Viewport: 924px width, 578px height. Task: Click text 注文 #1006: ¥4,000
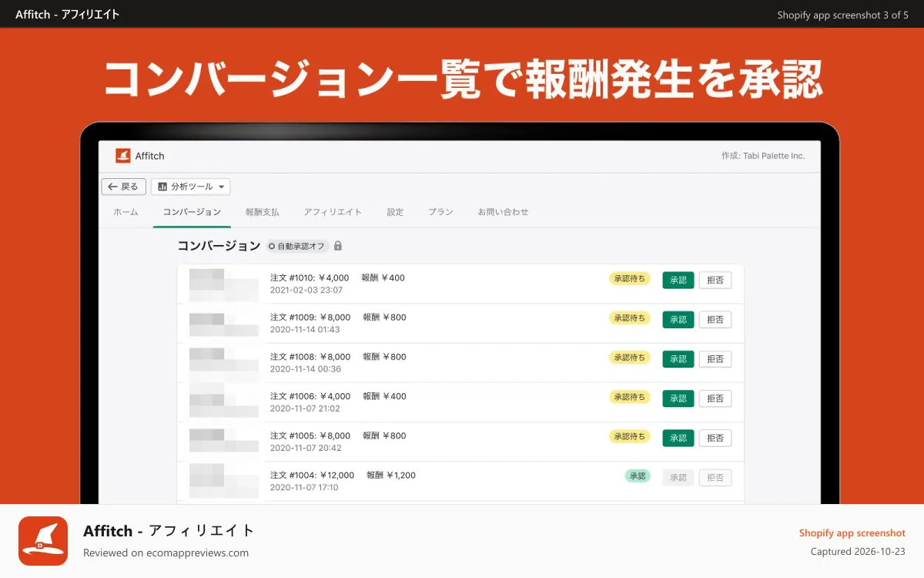310,396
